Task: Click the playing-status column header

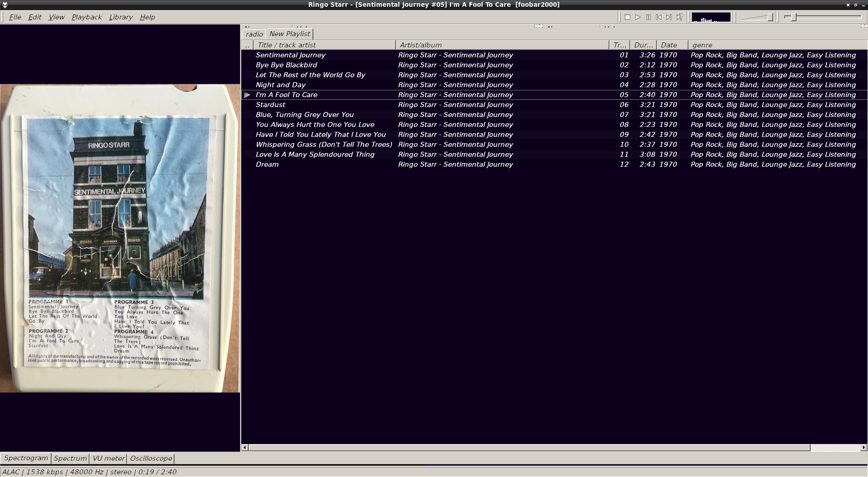Action: pos(247,45)
